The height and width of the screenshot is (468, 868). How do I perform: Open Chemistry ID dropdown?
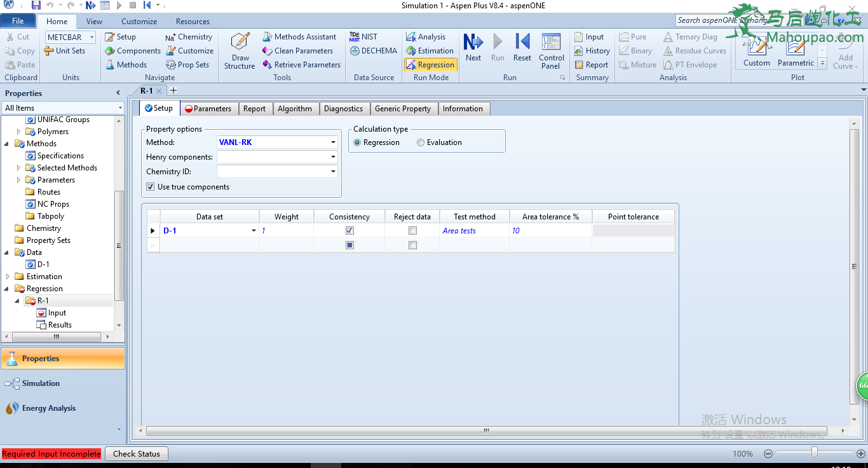[x=333, y=172]
